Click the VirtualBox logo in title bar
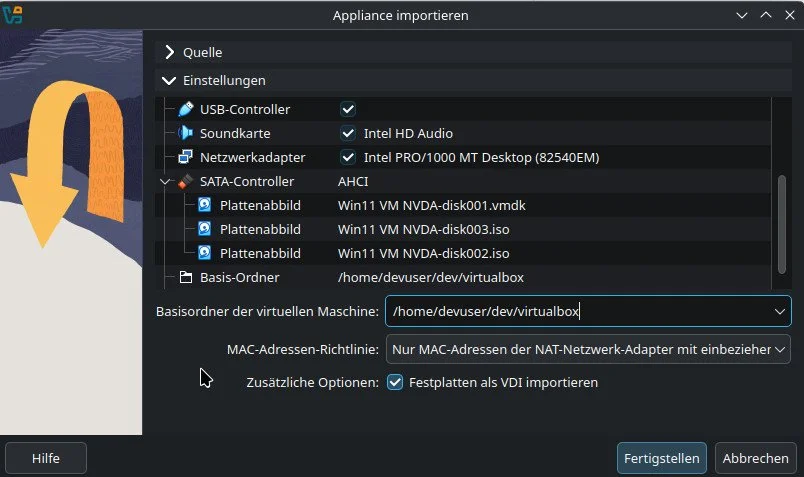 tap(12, 15)
